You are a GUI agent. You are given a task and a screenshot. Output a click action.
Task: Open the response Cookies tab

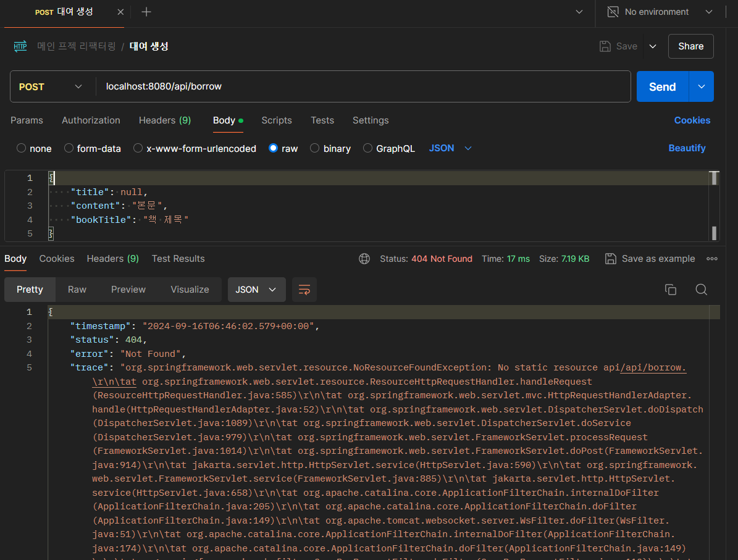(x=57, y=259)
